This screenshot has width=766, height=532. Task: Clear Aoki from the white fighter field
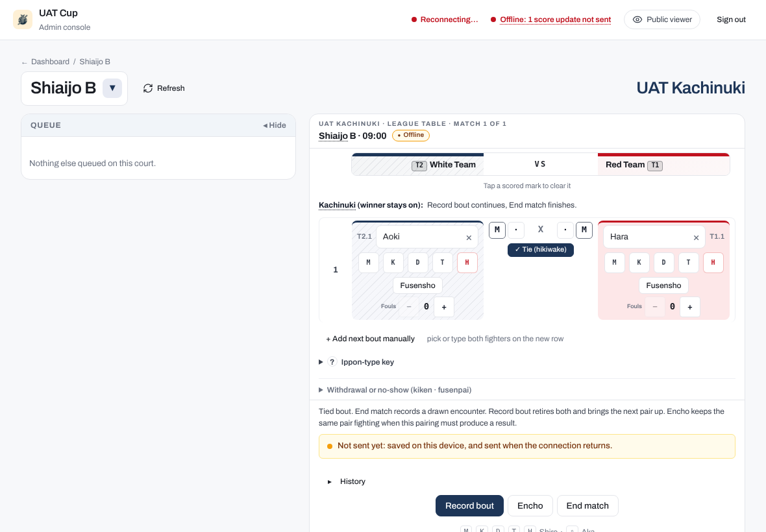pyautogui.click(x=469, y=237)
